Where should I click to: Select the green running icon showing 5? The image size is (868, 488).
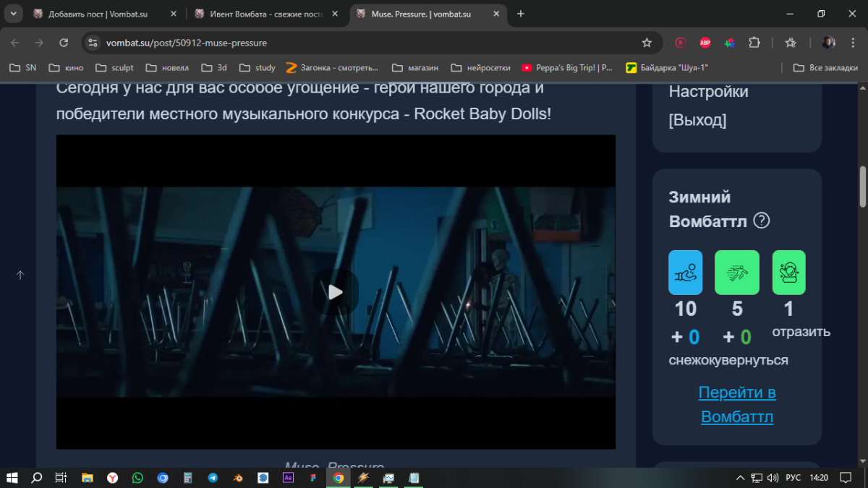(737, 273)
